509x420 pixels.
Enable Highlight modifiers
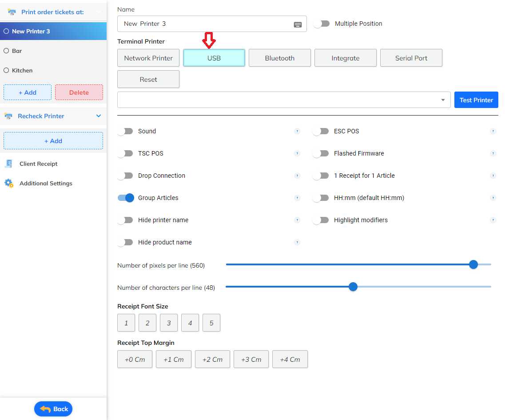point(321,220)
